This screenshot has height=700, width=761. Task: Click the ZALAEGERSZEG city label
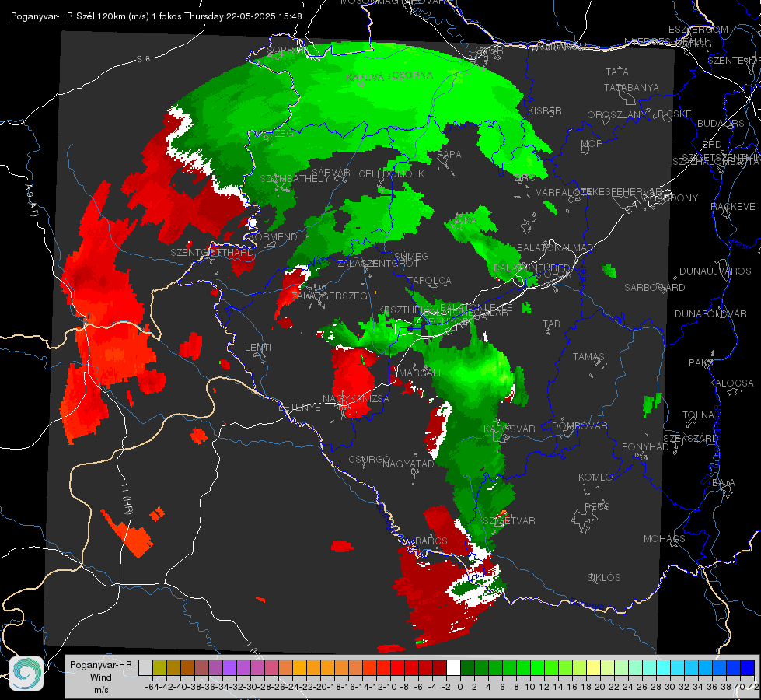click(330, 296)
